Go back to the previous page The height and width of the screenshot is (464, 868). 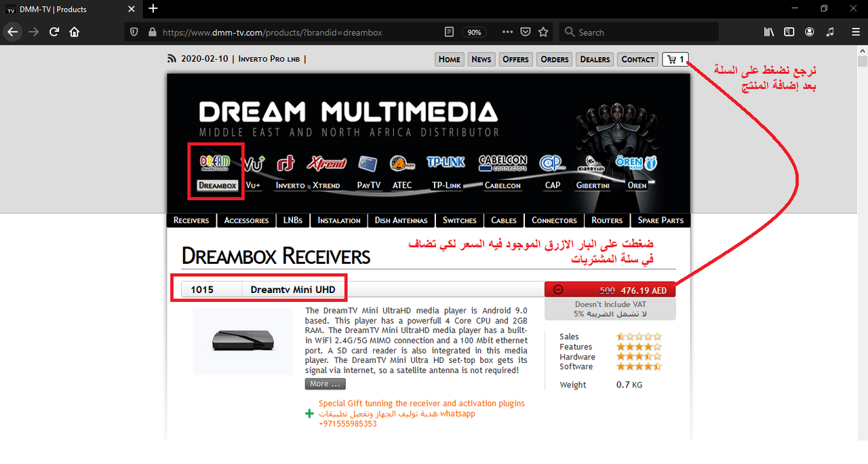[12, 32]
